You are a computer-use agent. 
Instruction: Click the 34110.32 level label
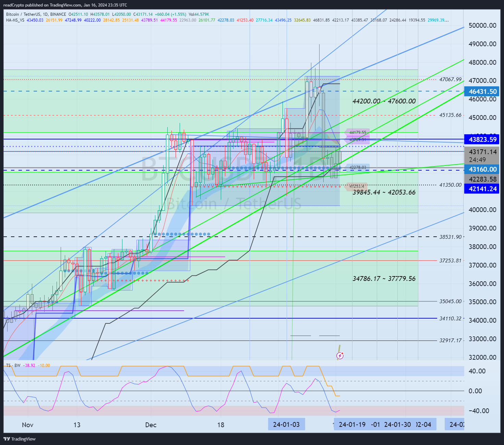coord(451,318)
